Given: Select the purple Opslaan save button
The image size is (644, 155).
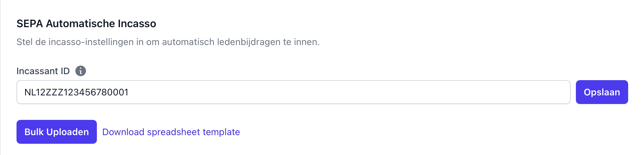Looking at the screenshot, I should coord(602,92).
